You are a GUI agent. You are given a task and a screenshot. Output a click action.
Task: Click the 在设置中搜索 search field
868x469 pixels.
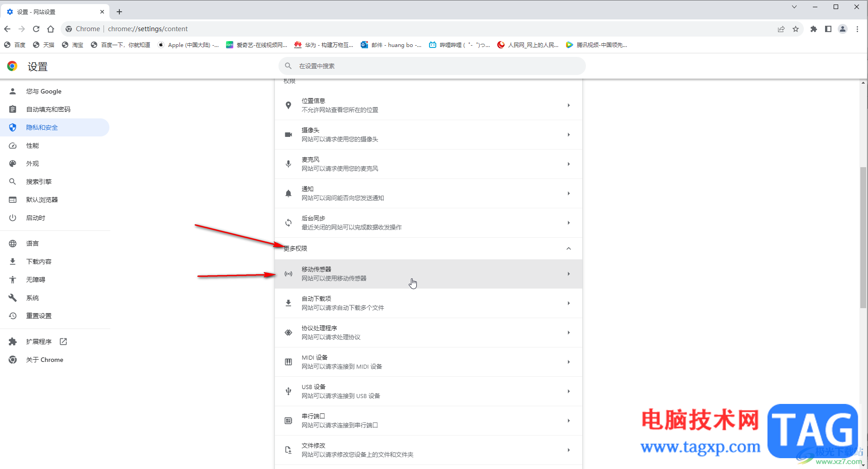432,66
